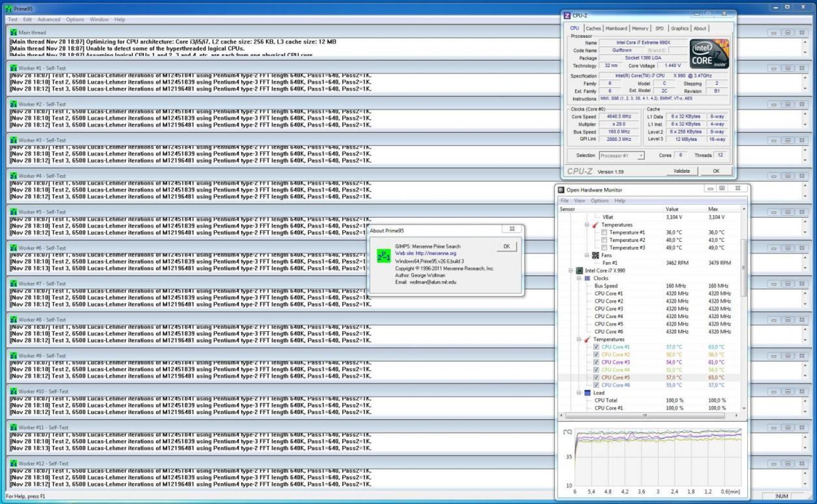Click the Worker #3 Self-Test window icon
Viewport: 817px width, 504px height.
[x=14, y=140]
